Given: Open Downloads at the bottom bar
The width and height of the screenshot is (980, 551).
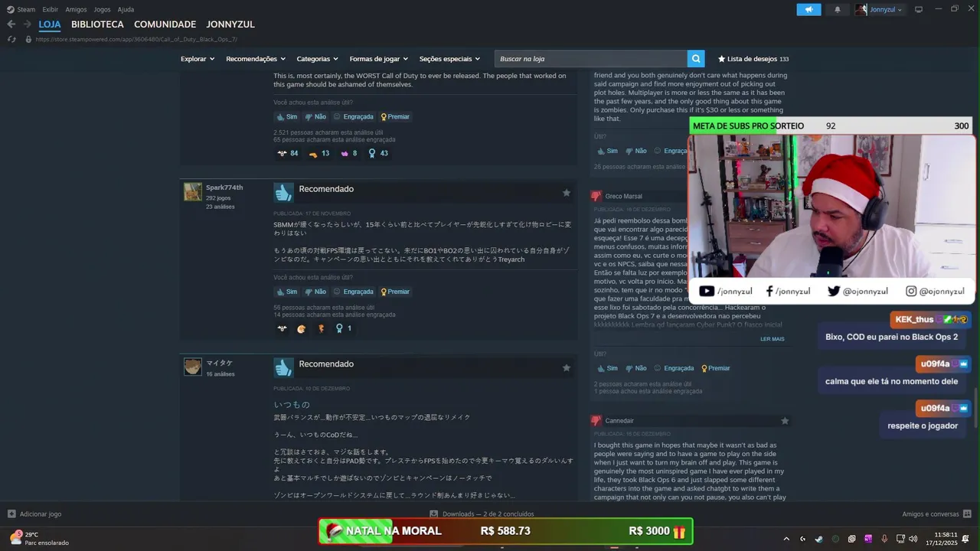Looking at the screenshot, I should (x=482, y=514).
